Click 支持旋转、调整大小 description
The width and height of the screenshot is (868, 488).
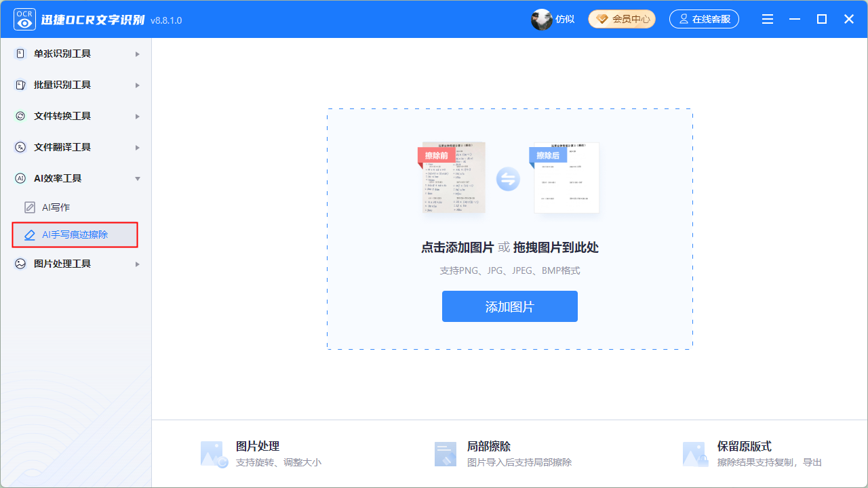click(279, 462)
